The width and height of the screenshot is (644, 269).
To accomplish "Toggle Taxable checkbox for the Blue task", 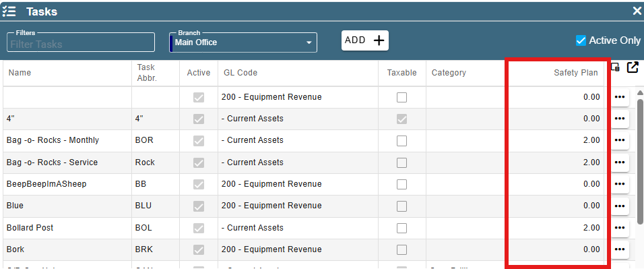I will pyautogui.click(x=401, y=206).
